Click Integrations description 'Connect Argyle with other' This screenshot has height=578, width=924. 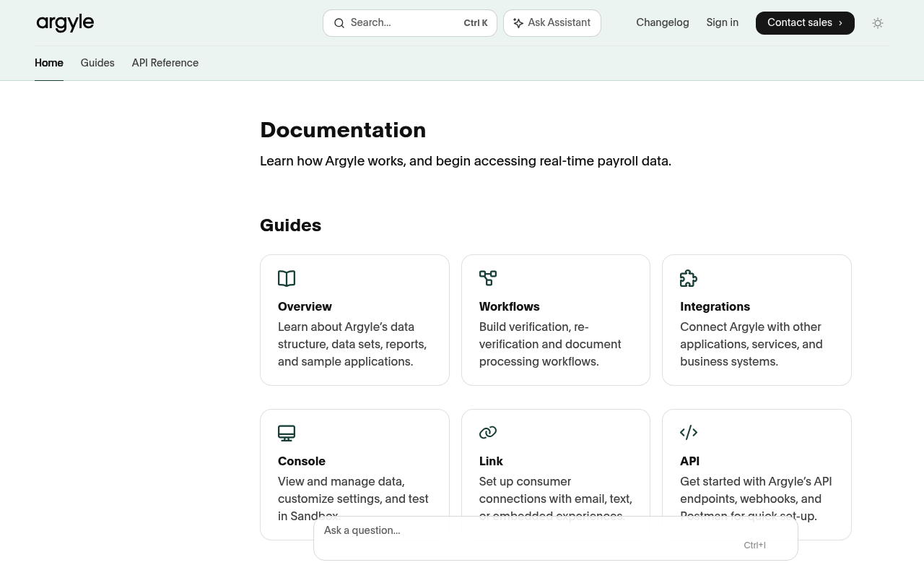pos(751,327)
